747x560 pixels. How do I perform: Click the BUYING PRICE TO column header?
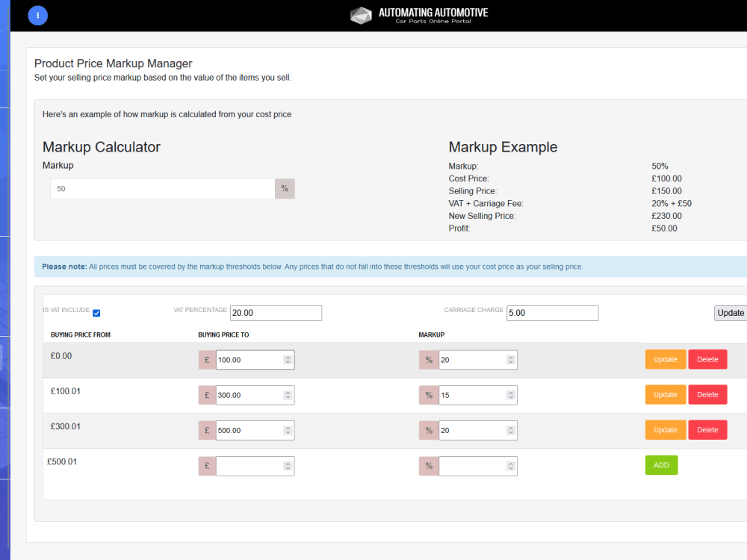pos(223,335)
